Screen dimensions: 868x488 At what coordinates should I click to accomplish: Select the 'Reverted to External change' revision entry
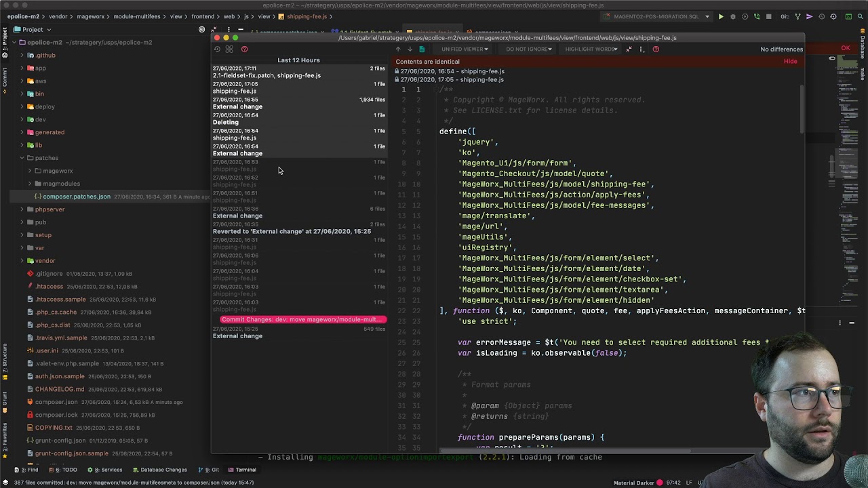(x=299, y=228)
